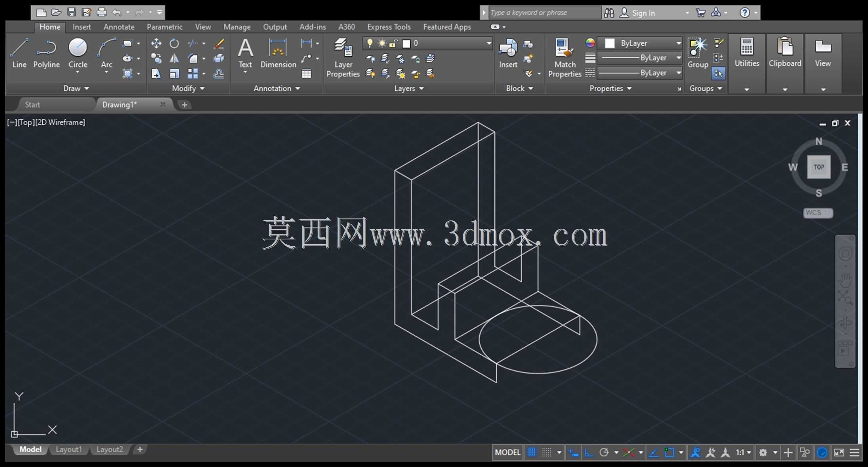Viewport: 868px width, 467px height.
Task: Click the Scale tool icon
Action: tap(174, 74)
